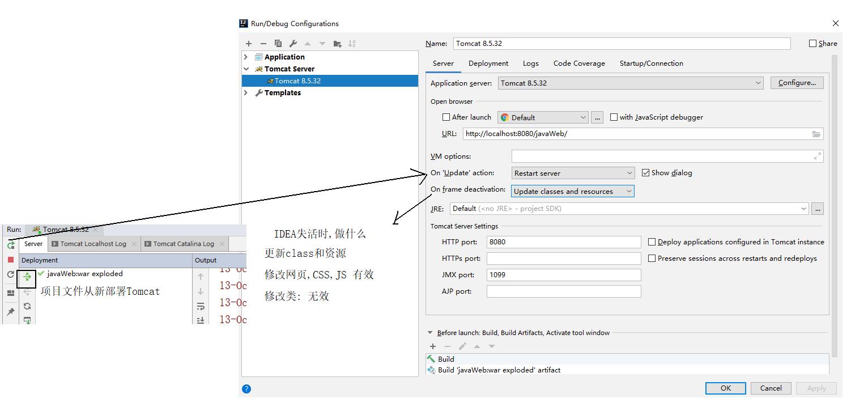The width and height of the screenshot is (868, 415).
Task: Sort configurations alphabetically
Action: coord(352,44)
